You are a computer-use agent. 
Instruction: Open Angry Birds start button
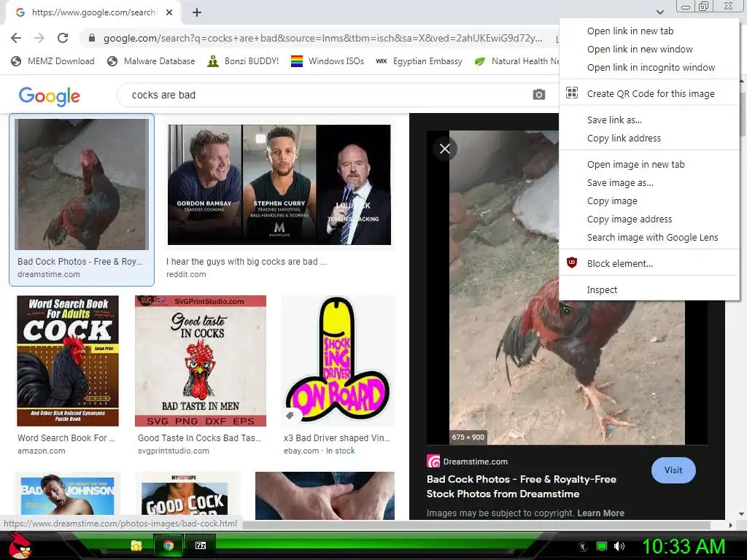[x=20, y=545]
